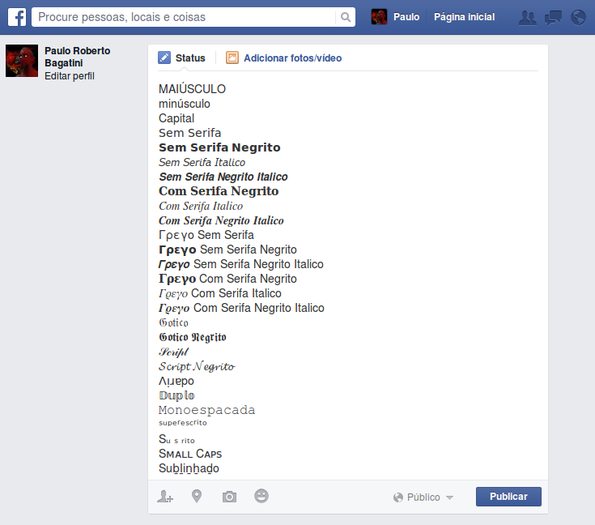
Task: Open the friend requests icon
Action: [527, 17]
